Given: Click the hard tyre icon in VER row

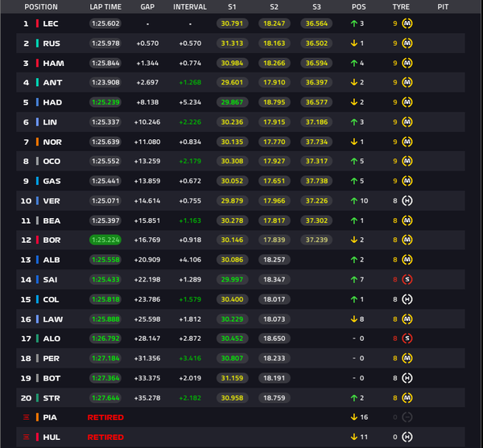Looking at the screenshot, I should [407, 201].
